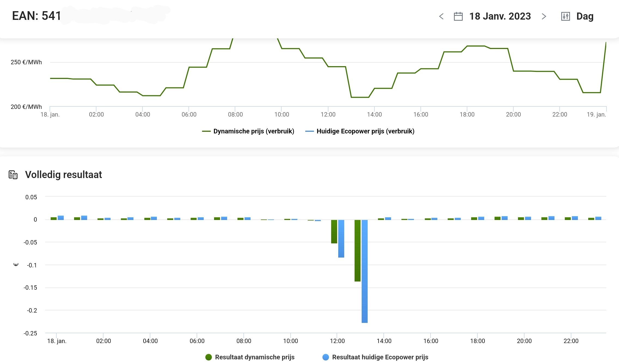Open the Dag period dropdown
This screenshot has width=619, height=364.
click(585, 17)
